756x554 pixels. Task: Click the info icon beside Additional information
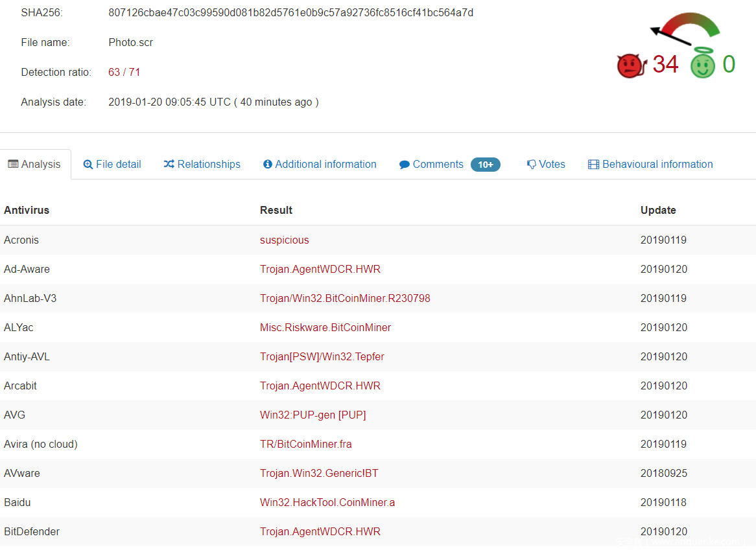point(267,165)
